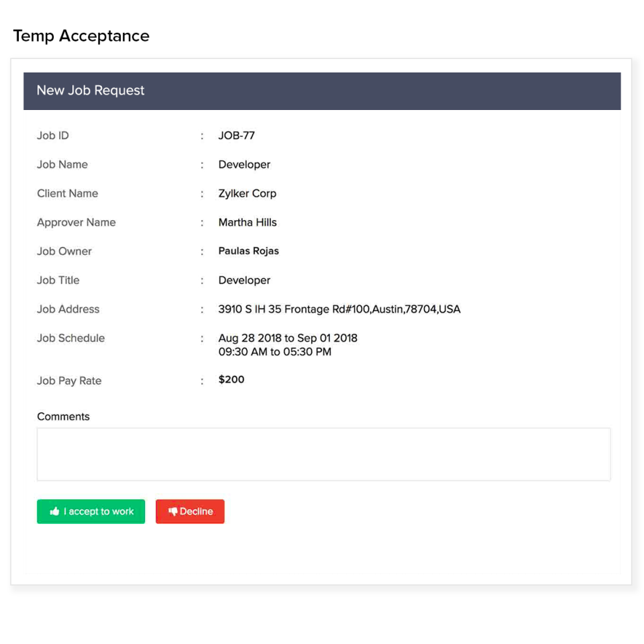Click the 09:30 AM to 05:30 PM schedule text
This screenshot has width=644, height=644.
click(x=275, y=352)
